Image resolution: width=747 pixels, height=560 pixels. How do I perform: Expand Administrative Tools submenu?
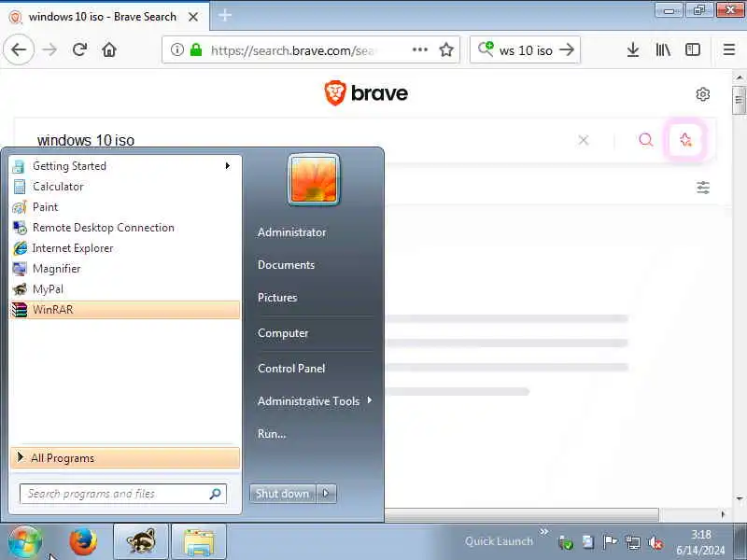(x=315, y=401)
